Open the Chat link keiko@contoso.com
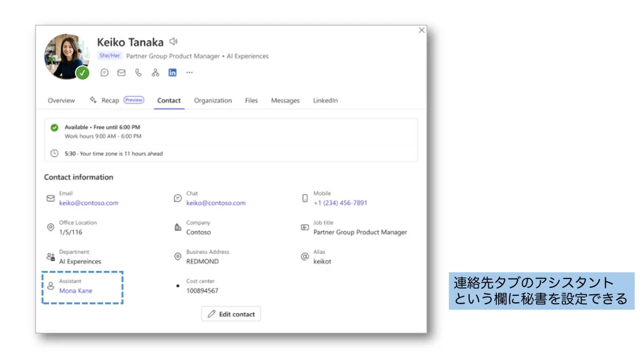Screen dimensions: 644x362 coord(216,203)
